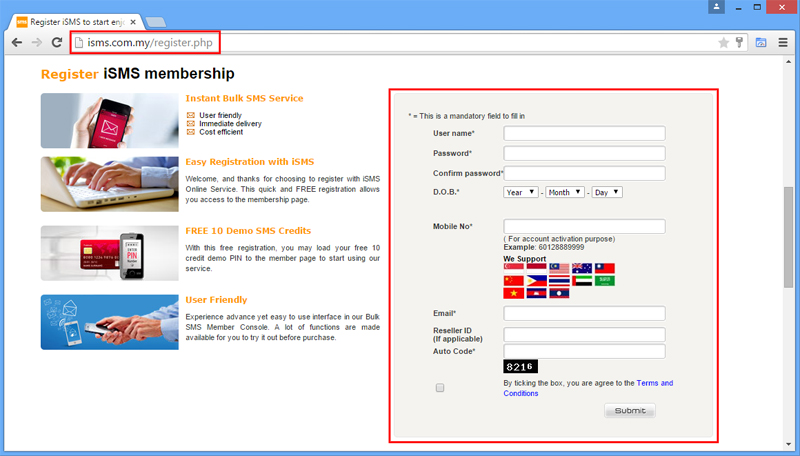Click the browser forward arrow
This screenshot has height=456, width=800.
point(37,42)
